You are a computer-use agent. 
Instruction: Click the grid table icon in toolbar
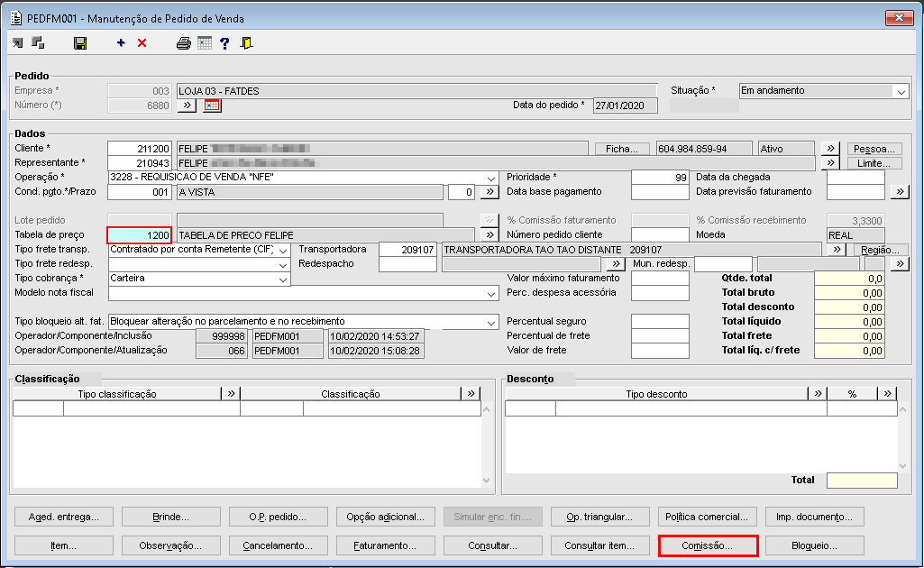205,43
